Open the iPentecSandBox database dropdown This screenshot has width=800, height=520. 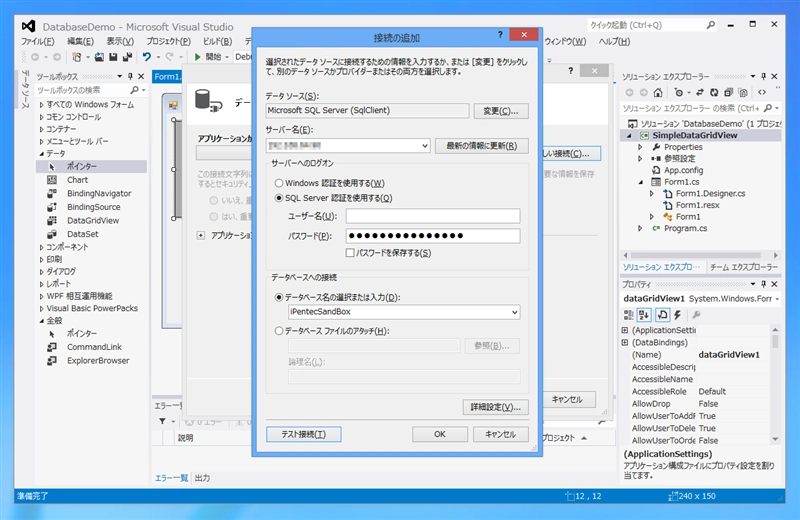[514, 312]
